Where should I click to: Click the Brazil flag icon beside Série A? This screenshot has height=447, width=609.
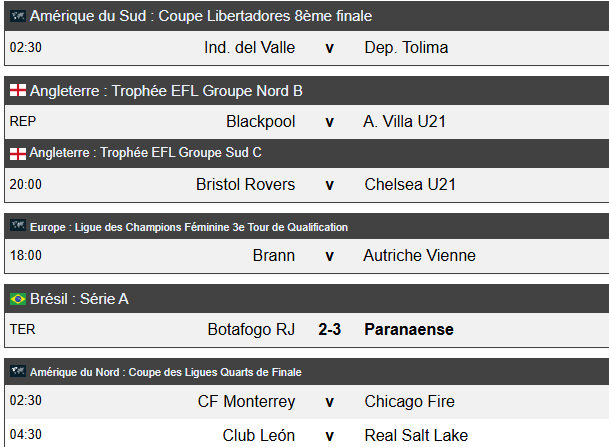18,299
